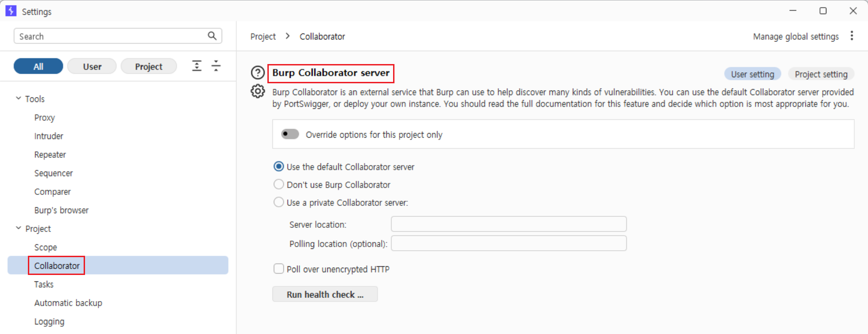The width and height of the screenshot is (868, 334).
Task: Click the User setting badge
Action: click(x=752, y=74)
